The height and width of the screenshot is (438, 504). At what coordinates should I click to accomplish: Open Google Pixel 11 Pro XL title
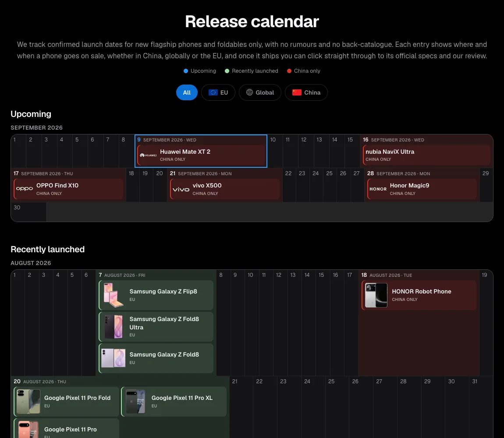pyautogui.click(x=182, y=398)
